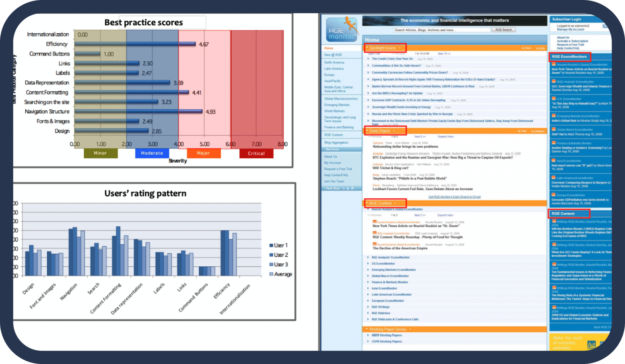
Task: Click Average legend swatch in rating chart
Action: click(x=271, y=274)
